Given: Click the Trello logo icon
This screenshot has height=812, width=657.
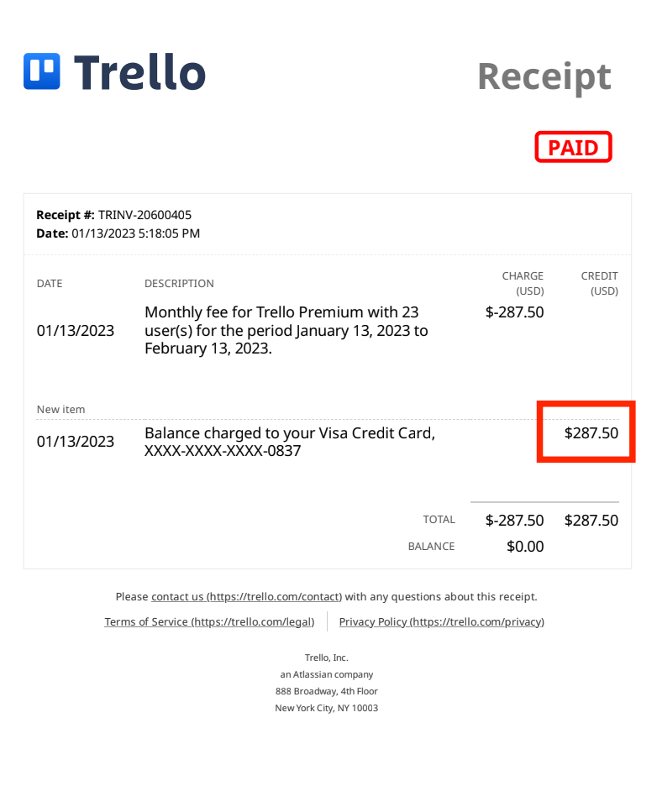Looking at the screenshot, I should [x=41, y=71].
